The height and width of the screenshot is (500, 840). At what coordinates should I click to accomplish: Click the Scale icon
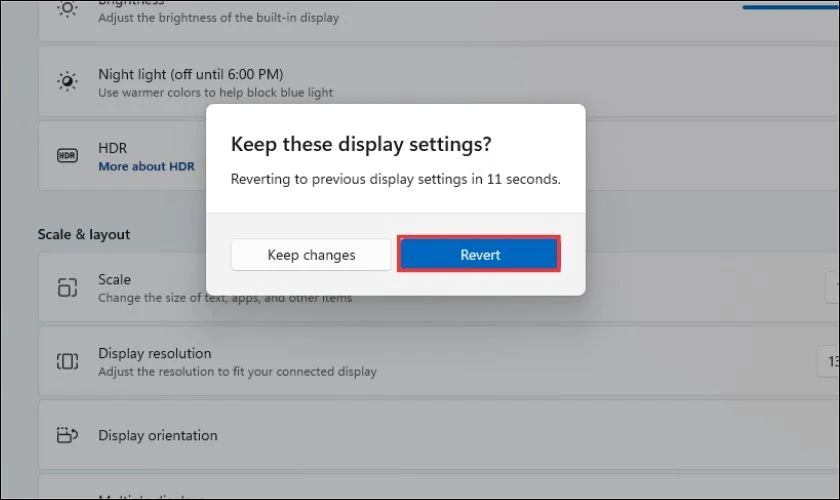point(67,288)
